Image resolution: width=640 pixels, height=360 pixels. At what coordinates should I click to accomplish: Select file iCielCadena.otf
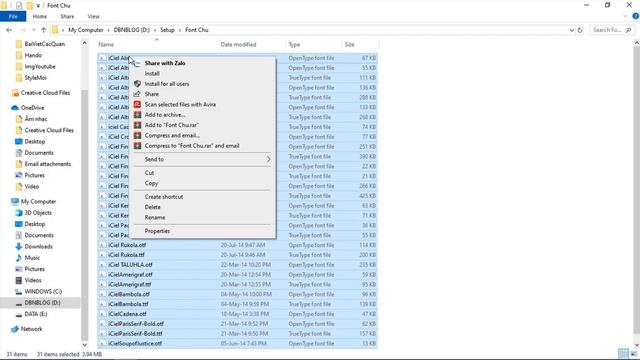click(x=127, y=314)
